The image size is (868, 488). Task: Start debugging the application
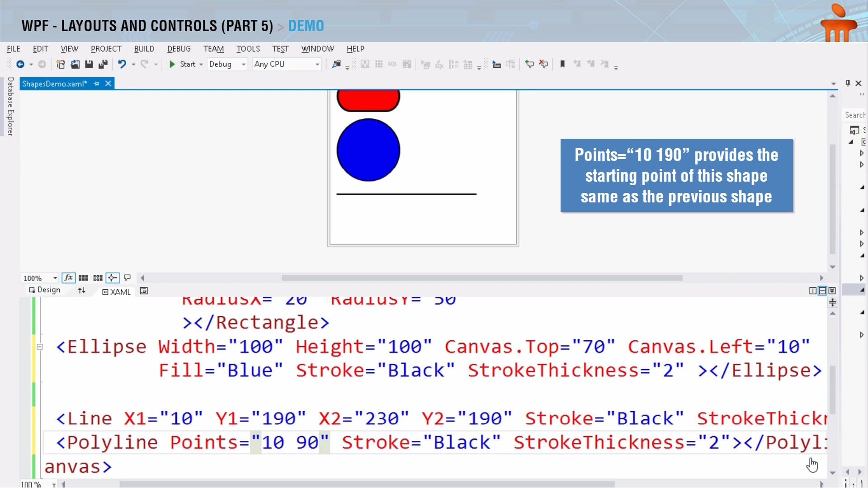182,64
